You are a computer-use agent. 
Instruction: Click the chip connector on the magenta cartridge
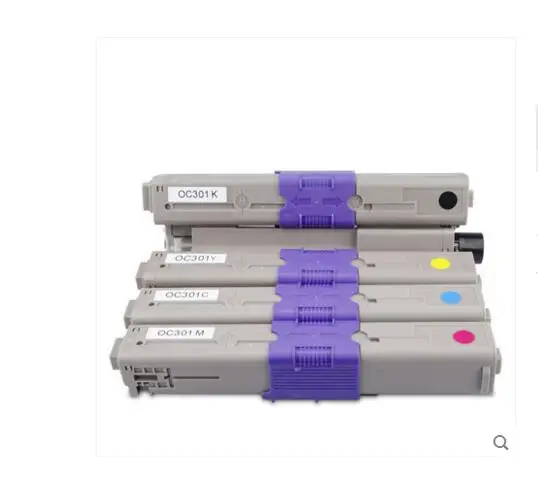pos(150,378)
